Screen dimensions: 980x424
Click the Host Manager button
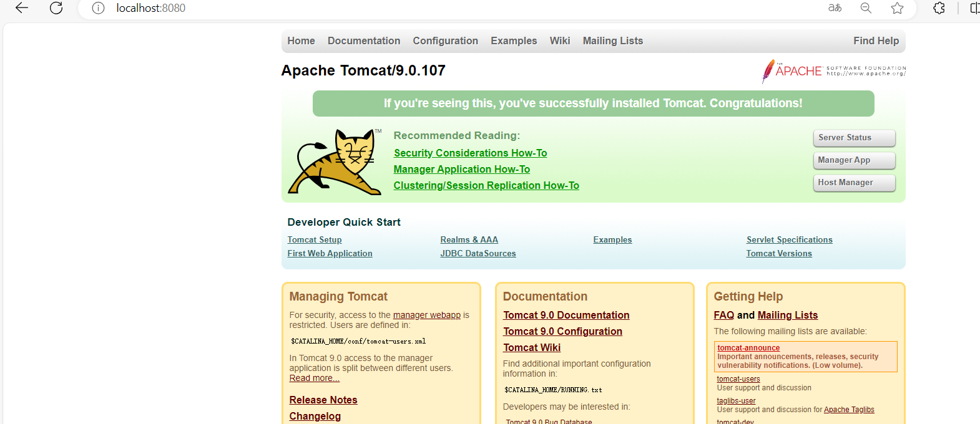(854, 183)
